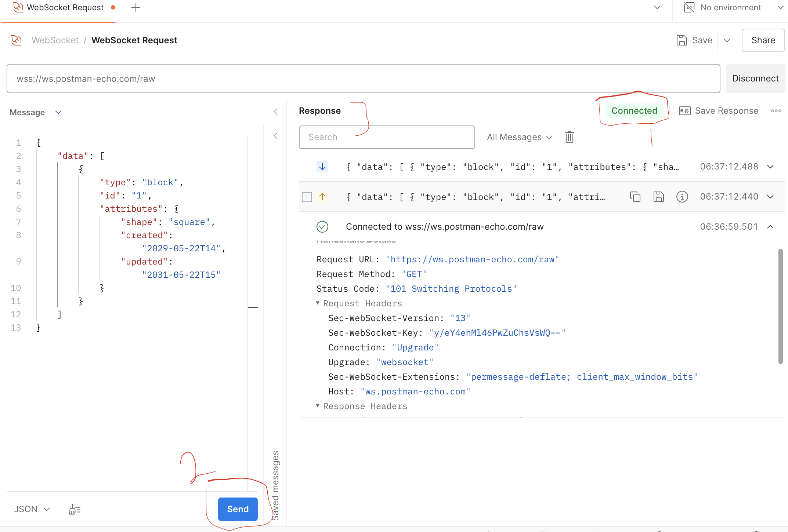Viewport: 788px width, 532px height.
Task: Add a new tab with plus icon
Action: (136, 7)
